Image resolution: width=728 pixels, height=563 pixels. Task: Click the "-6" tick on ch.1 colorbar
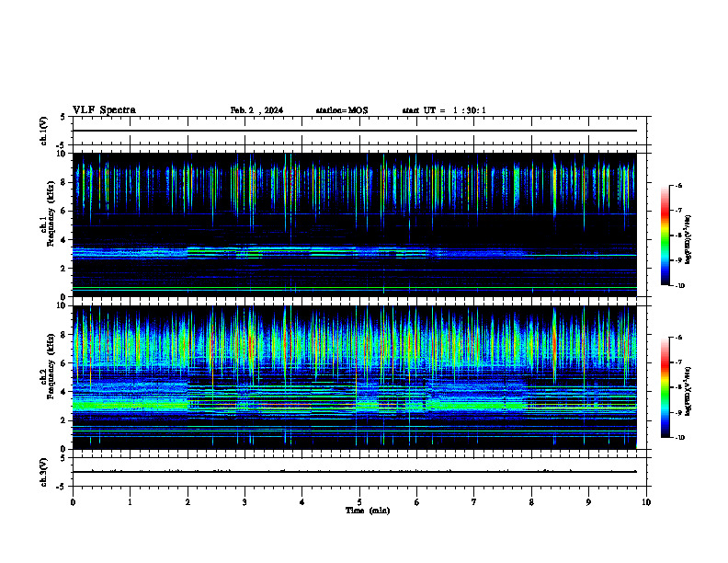pyautogui.click(x=678, y=185)
